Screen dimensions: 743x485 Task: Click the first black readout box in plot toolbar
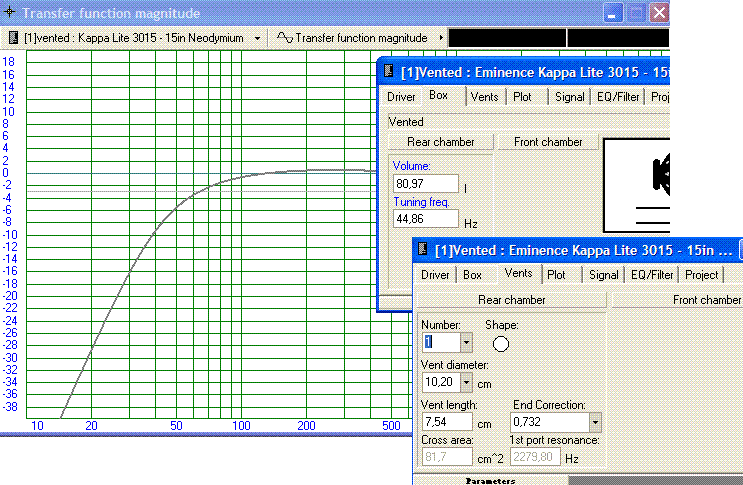(x=507, y=38)
